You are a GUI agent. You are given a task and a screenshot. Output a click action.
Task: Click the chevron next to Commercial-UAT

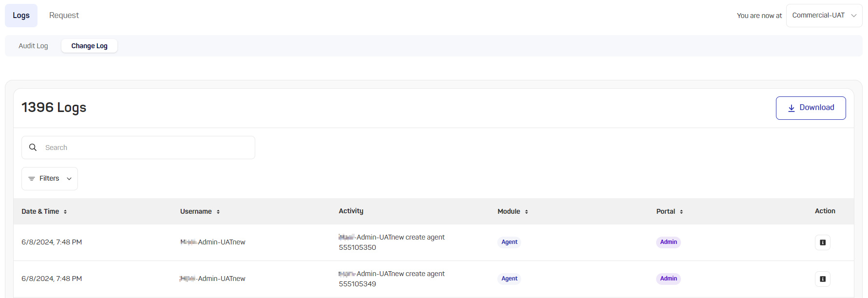pos(854,16)
